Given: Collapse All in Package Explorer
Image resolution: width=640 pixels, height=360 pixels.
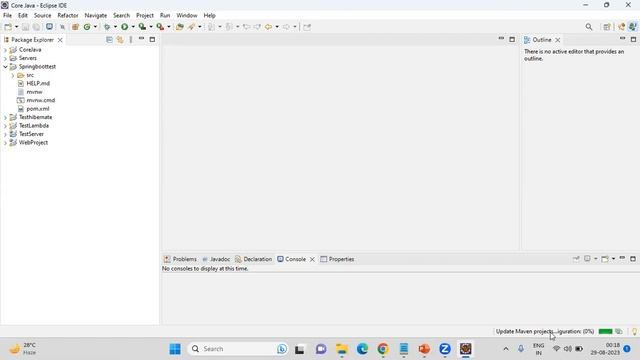Looking at the screenshot, I should (109, 40).
